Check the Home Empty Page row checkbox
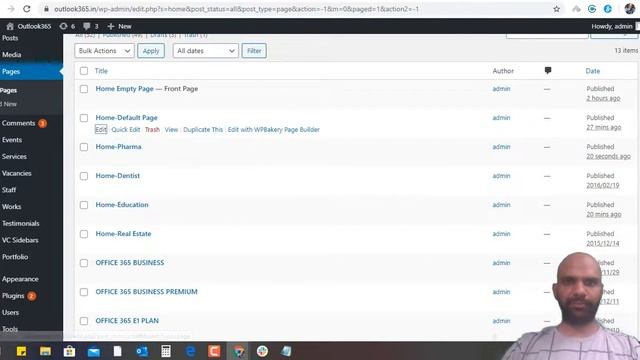The width and height of the screenshot is (640, 360). pos(84,89)
